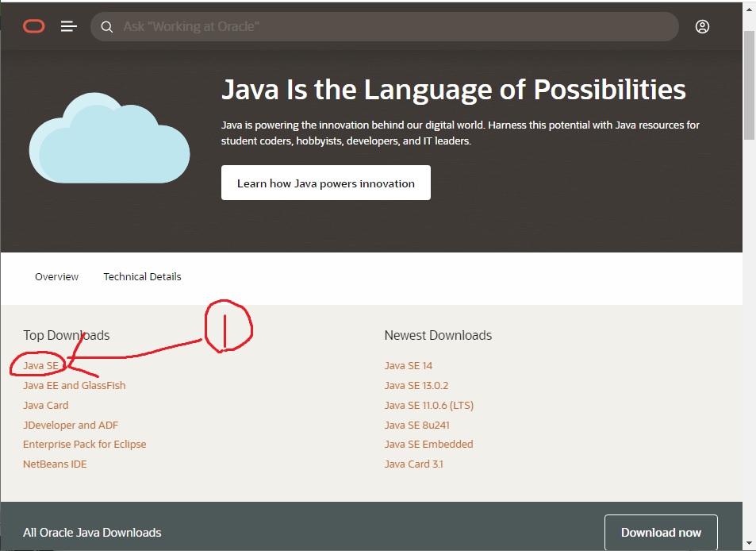Image resolution: width=756 pixels, height=551 pixels.
Task: Open the Java SE link under Top Downloads
Action: 41,366
